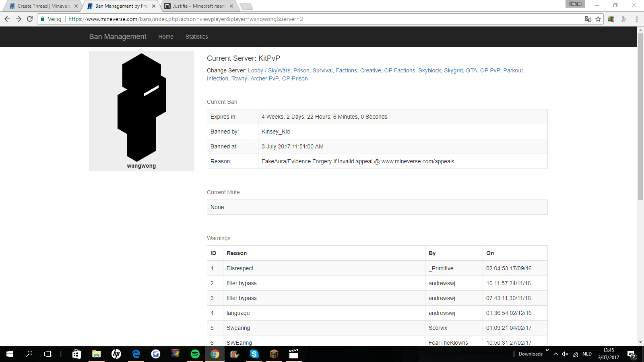
Task: Open a new browser tab
Action: 246,6
